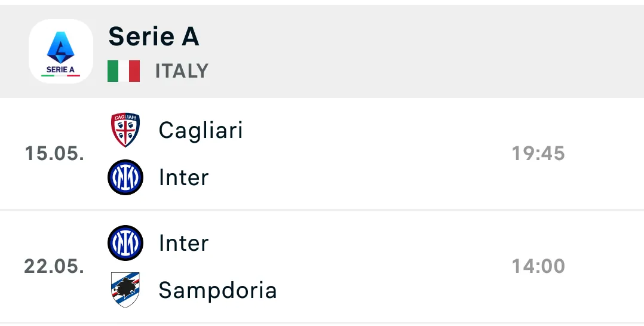Select Inter's name above Sampdoria
The width and height of the screenshot is (644, 326).
click(183, 243)
